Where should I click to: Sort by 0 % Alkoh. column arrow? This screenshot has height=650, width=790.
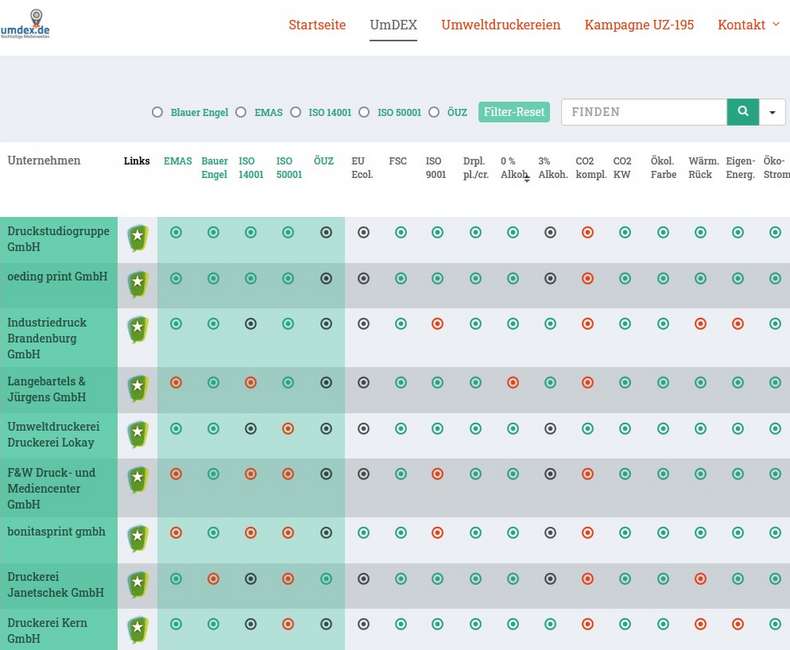click(526, 179)
